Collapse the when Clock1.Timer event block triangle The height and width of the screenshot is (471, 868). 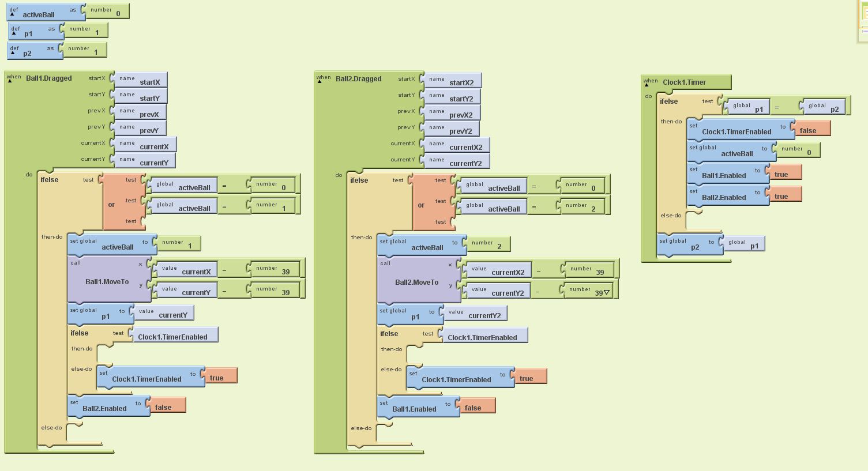coord(646,85)
